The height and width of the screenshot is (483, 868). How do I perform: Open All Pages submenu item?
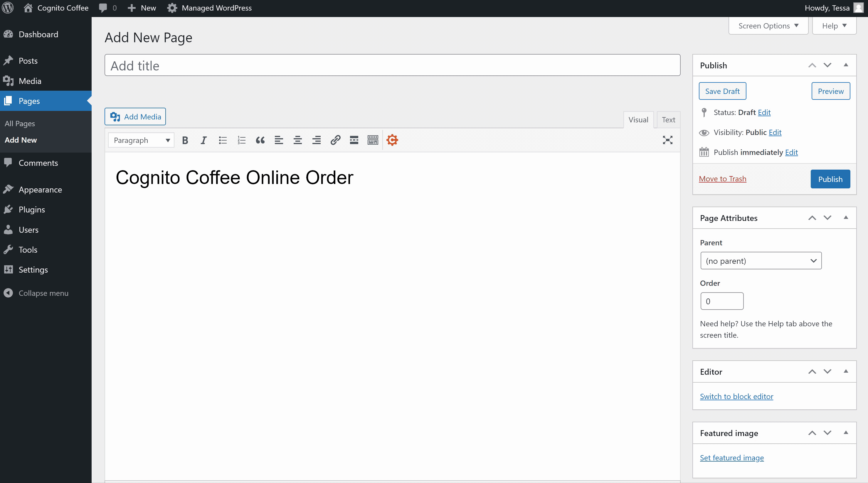(x=20, y=124)
